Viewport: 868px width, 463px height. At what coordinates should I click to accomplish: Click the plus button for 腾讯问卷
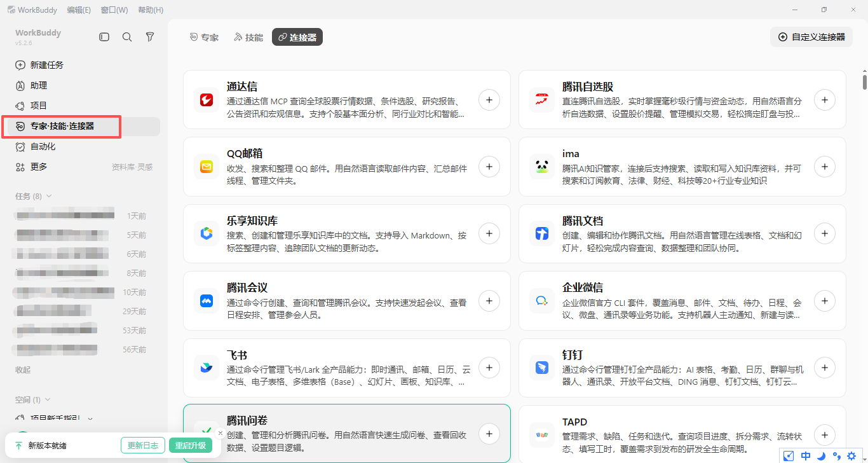(489, 434)
